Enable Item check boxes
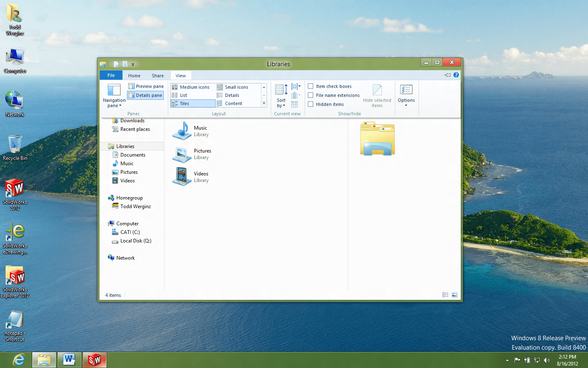 coord(311,86)
